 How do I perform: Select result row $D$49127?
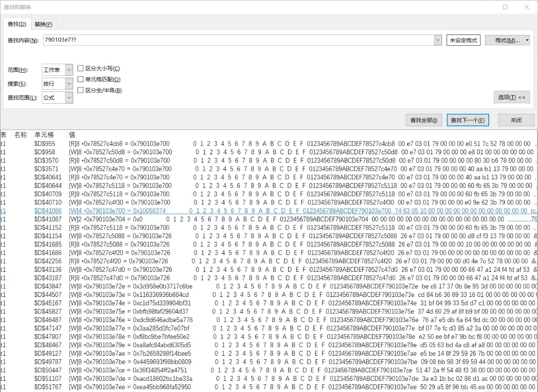pyautogui.click(x=269, y=353)
